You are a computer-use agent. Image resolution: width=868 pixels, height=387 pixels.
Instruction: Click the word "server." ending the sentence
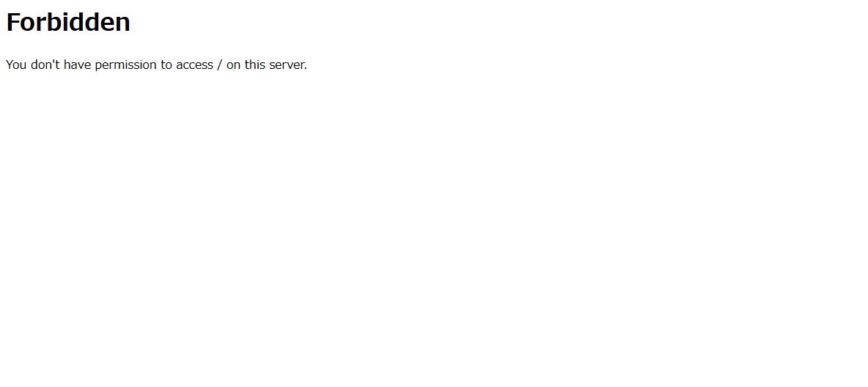tap(288, 65)
